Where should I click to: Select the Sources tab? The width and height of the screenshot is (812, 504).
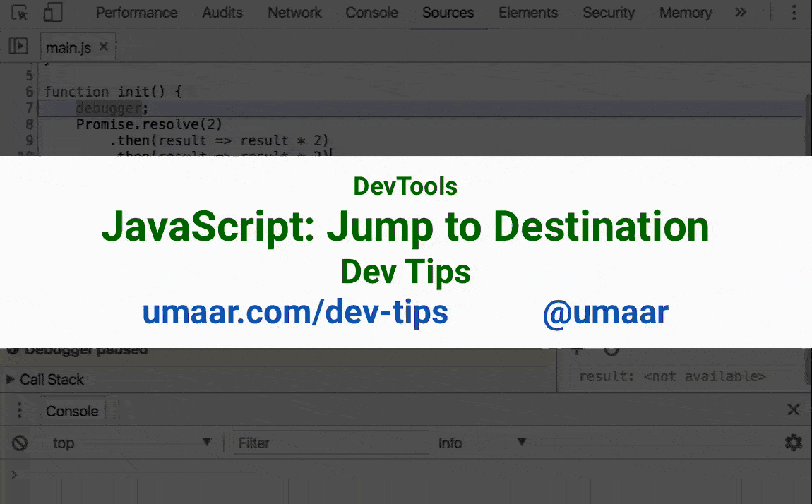448,13
